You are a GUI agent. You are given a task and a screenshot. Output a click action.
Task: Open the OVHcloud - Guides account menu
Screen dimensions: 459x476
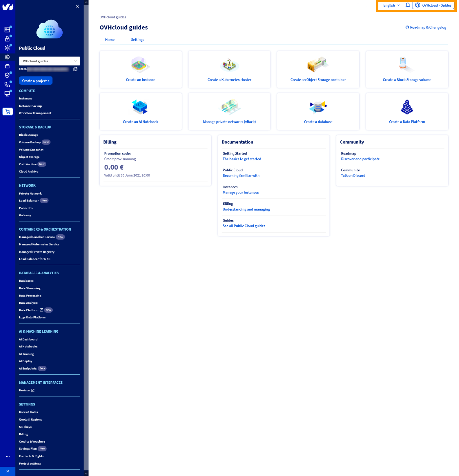[x=433, y=5]
